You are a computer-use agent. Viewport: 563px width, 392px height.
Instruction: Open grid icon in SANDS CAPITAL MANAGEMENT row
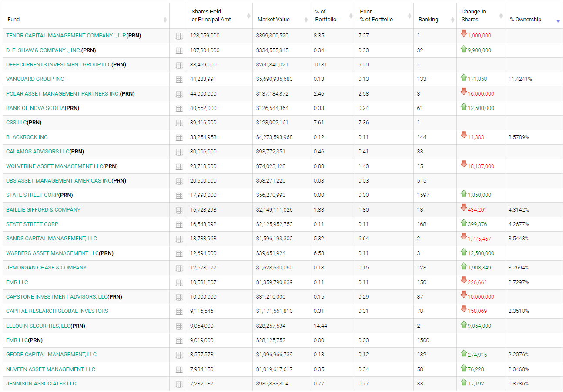(x=179, y=239)
